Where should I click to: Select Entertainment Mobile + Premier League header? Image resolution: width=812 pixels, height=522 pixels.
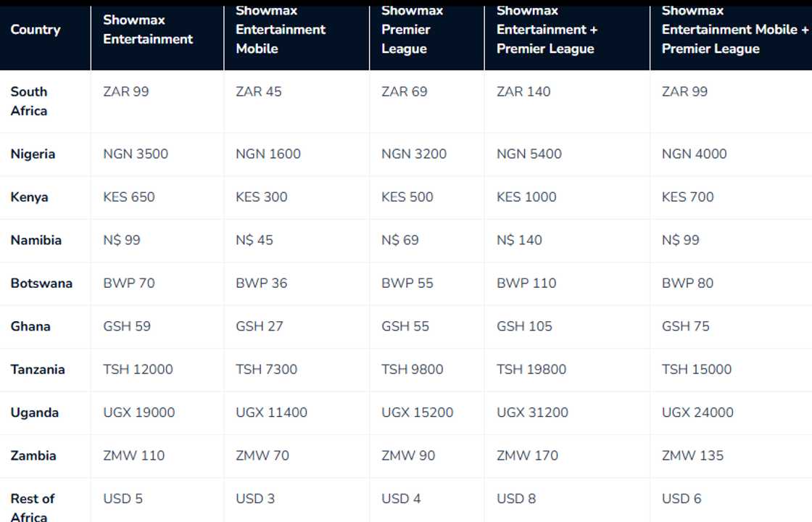[734, 30]
